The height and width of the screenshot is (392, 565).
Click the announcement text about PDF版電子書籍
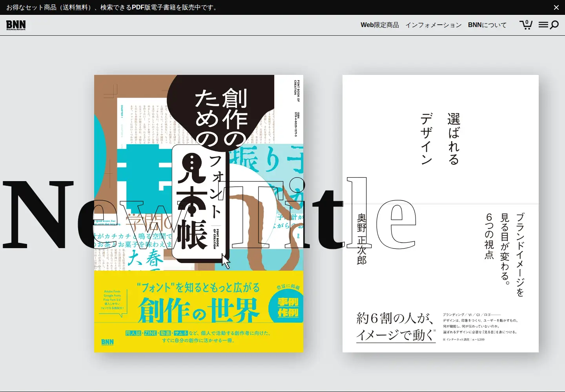pyautogui.click(x=113, y=7)
